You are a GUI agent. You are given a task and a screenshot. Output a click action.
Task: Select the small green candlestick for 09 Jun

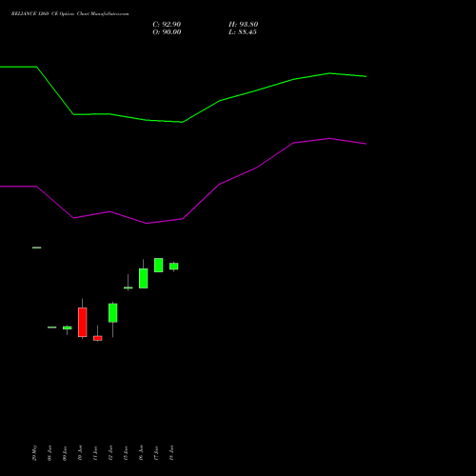click(x=68, y=327)
